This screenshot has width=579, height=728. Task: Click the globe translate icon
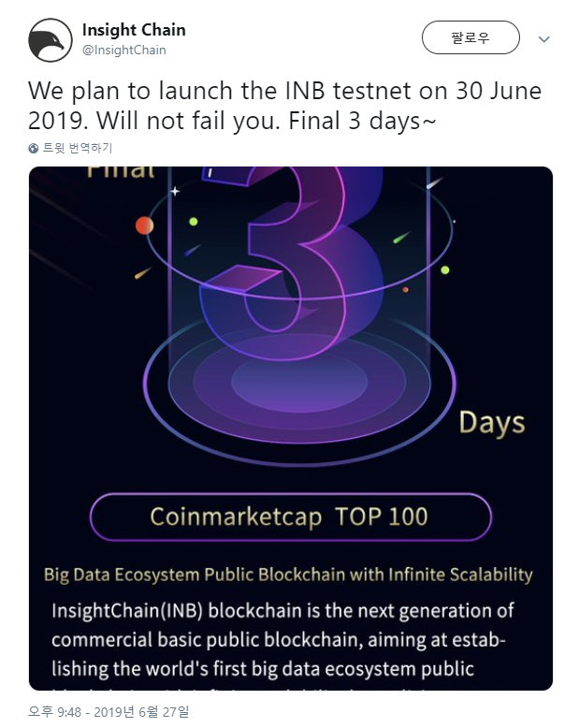tap(34, 148)
